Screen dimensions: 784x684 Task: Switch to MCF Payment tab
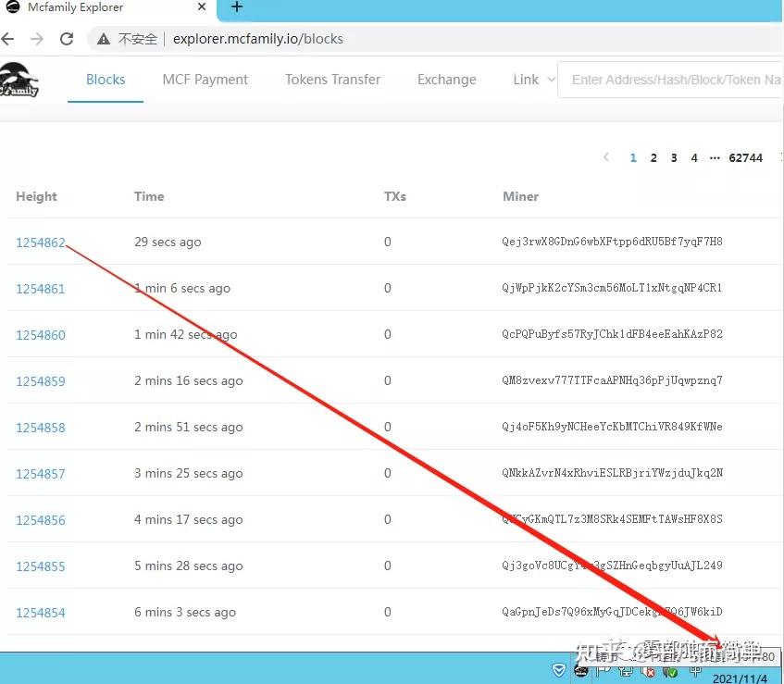205,80
